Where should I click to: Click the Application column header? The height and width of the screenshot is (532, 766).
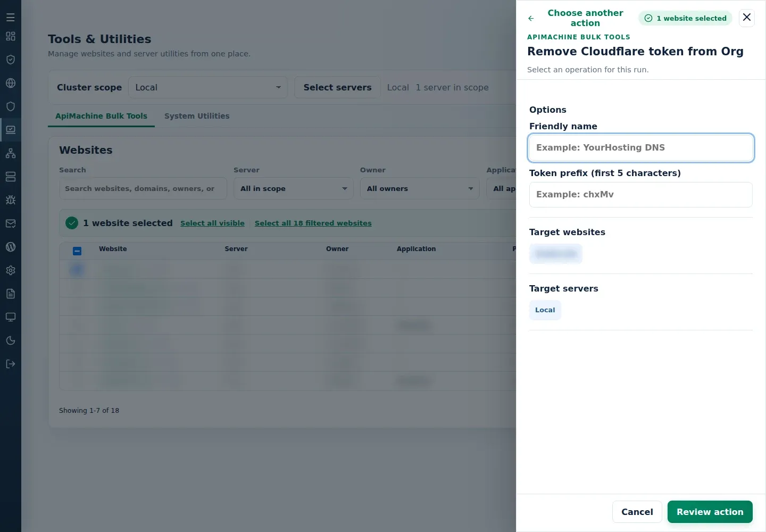(x=416, y=249)
